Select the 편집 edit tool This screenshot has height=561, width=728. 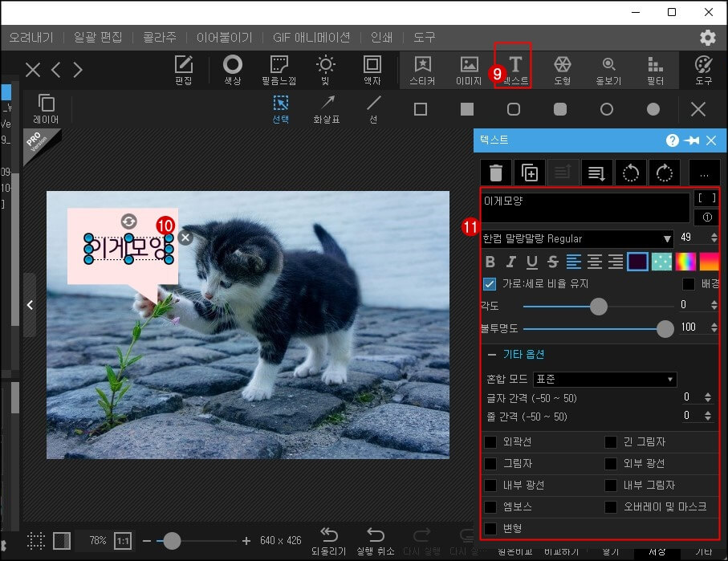tap(184, 70)
